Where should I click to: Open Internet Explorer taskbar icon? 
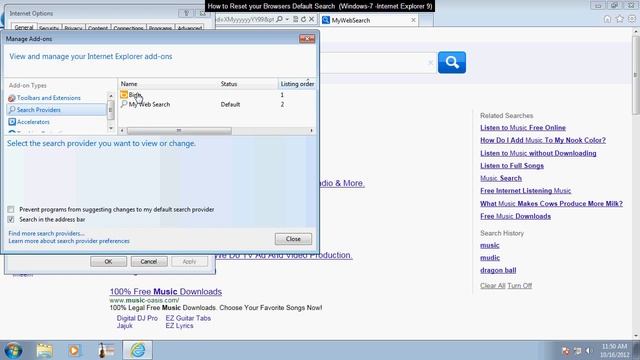138,351
